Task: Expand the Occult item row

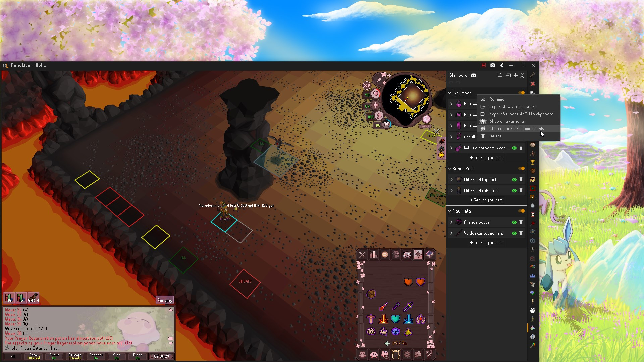Action: [451, 137]
